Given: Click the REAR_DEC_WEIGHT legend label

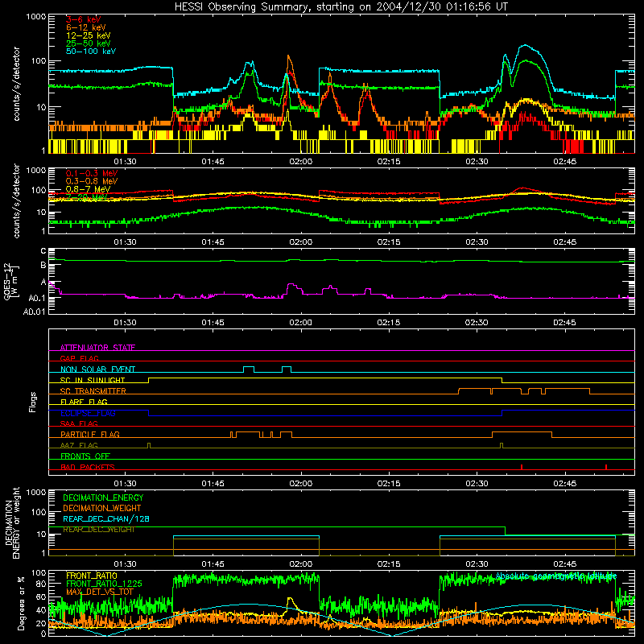Looking at the screenshot, I should point(99,530).
